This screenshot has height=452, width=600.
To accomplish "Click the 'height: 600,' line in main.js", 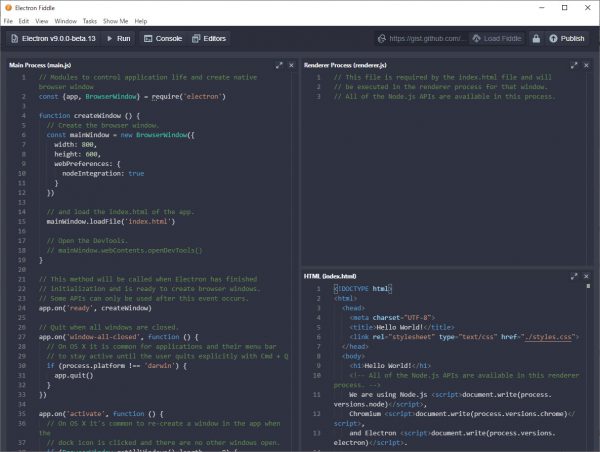I will [x=77, y=154].
